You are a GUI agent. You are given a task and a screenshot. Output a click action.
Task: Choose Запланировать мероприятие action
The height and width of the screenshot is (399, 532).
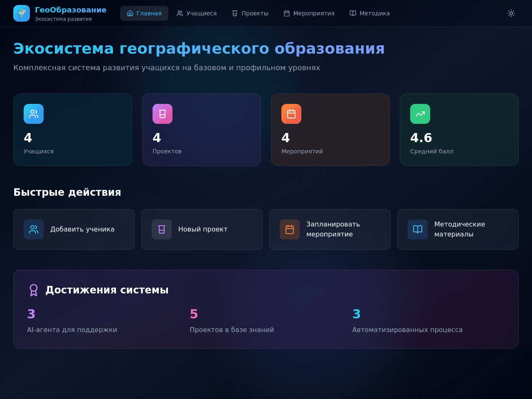(330, 229)
